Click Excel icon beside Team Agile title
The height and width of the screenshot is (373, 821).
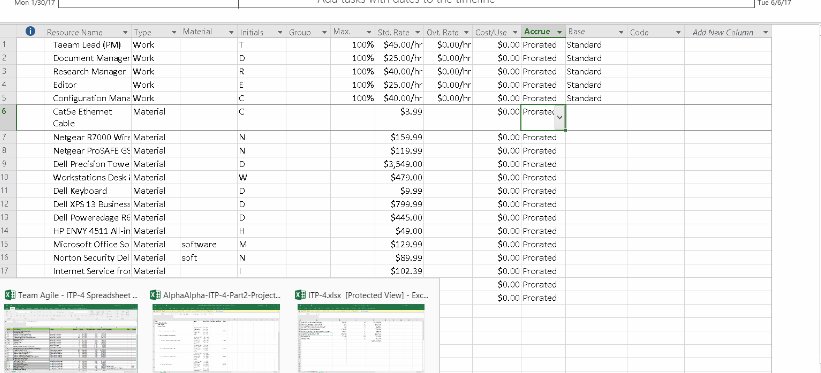pos(9,295)
